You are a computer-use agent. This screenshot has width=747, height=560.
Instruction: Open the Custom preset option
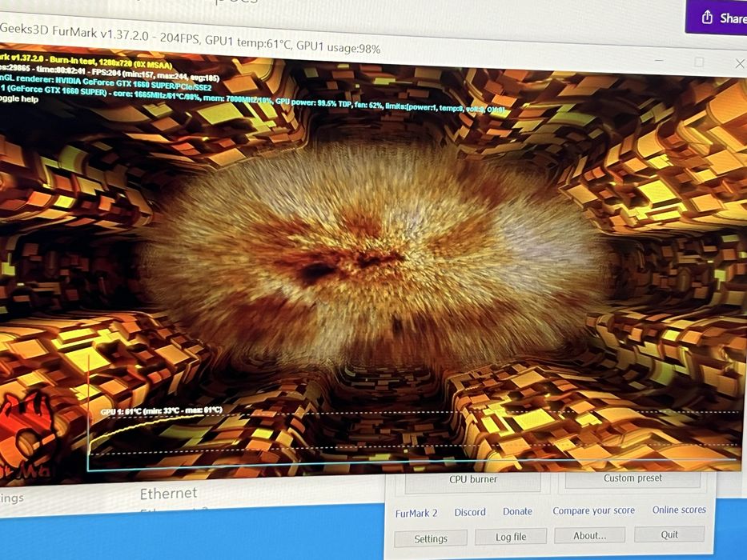[633, 478]
